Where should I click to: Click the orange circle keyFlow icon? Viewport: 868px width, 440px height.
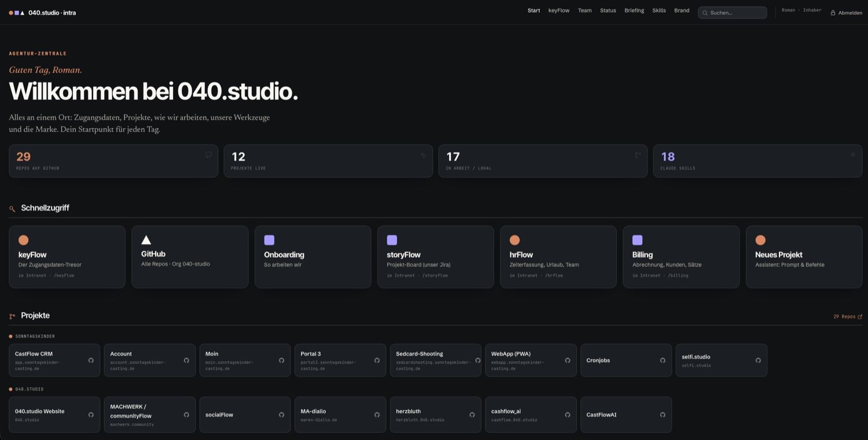point(23,240)
